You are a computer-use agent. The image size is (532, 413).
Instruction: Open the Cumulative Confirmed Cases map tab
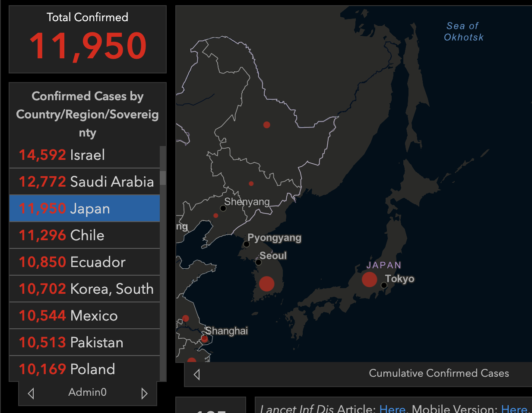click(439, 373)
